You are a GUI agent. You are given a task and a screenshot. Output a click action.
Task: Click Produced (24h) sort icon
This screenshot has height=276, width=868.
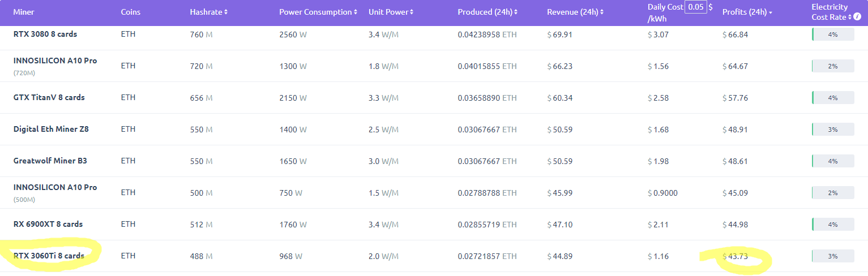516,12
